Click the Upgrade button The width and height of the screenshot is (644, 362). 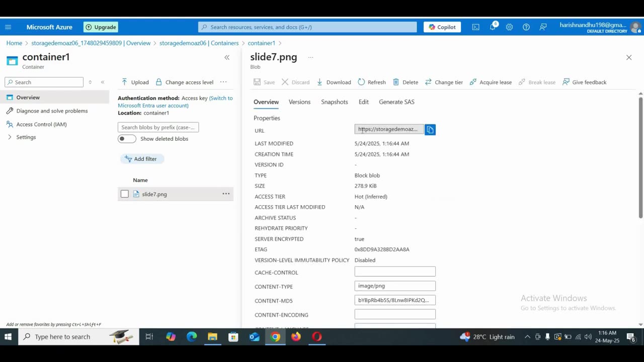[x=101, y=27]
